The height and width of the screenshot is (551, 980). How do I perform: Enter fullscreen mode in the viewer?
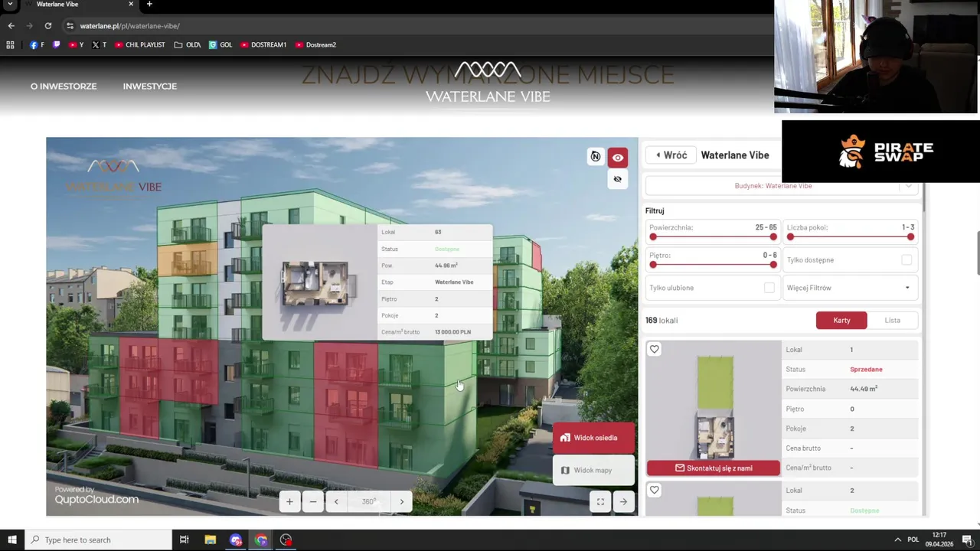coord(600,502)
